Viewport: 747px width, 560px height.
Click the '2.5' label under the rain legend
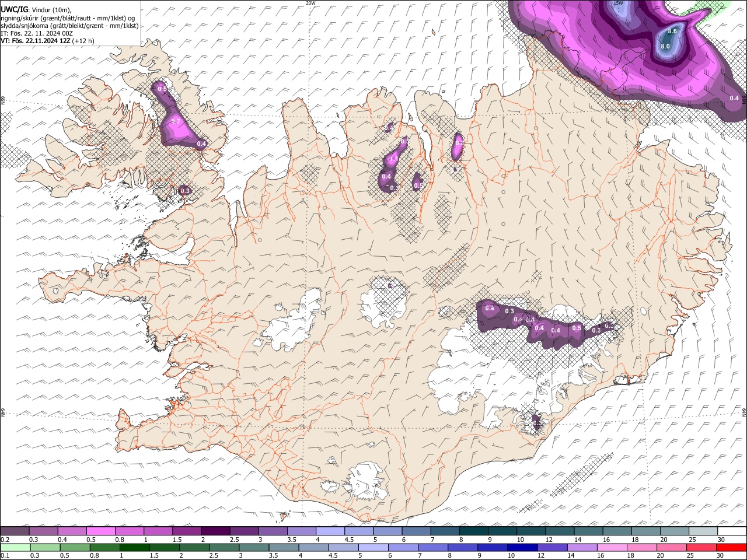click(x=214, y=555)
